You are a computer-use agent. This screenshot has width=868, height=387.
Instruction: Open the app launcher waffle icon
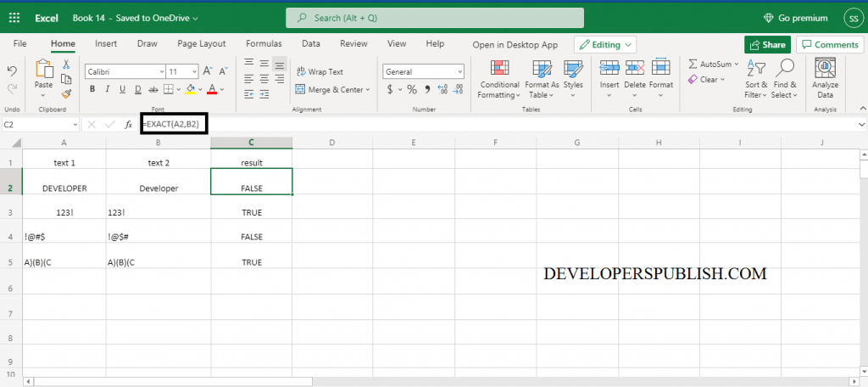tap(14, 18)
